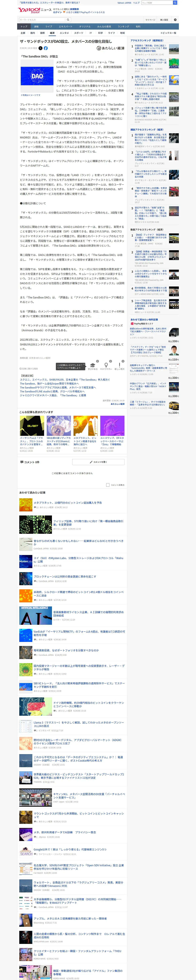
Task: Open the 有料 tab
Action: (138, 27)
